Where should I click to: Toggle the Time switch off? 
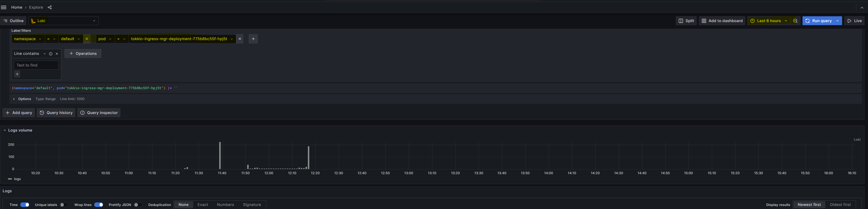pyautogui.click(x=25, y=205)
